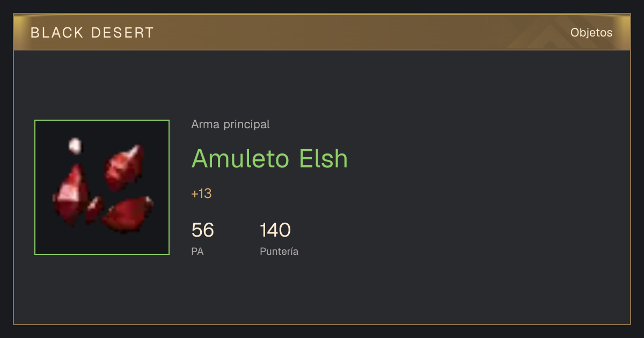Click the small middle red shard
Screen dimensions: 644x338
point(94,209)
